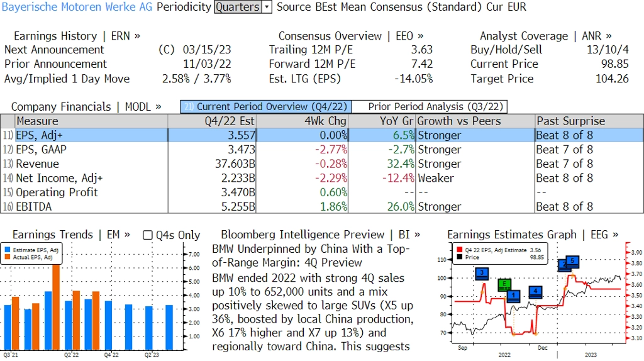Screen dimensions: 644x361
Task: Click the tallest orange actual EPS bar
Action: coord(56,307)
